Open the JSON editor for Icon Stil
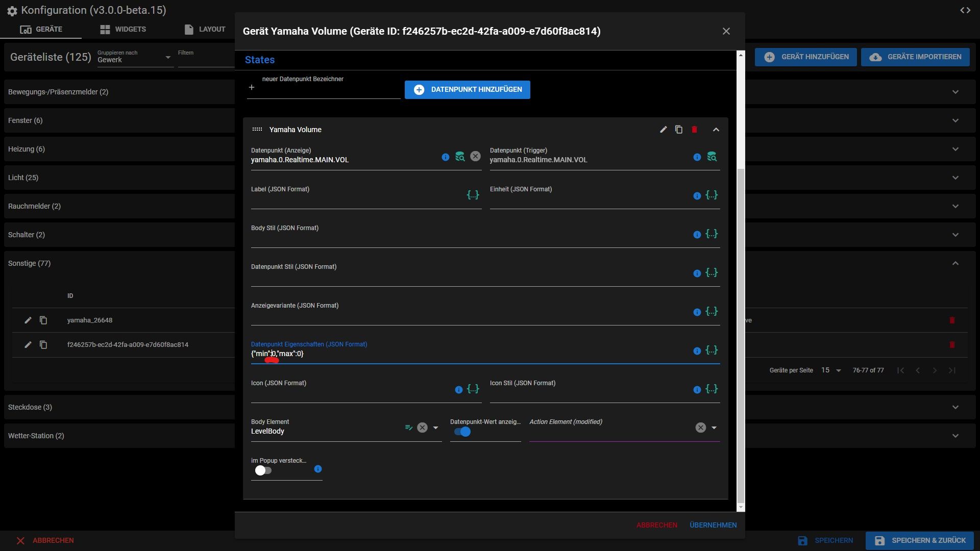This screenshot has width=980, height=551. click(x=712, y=389)
